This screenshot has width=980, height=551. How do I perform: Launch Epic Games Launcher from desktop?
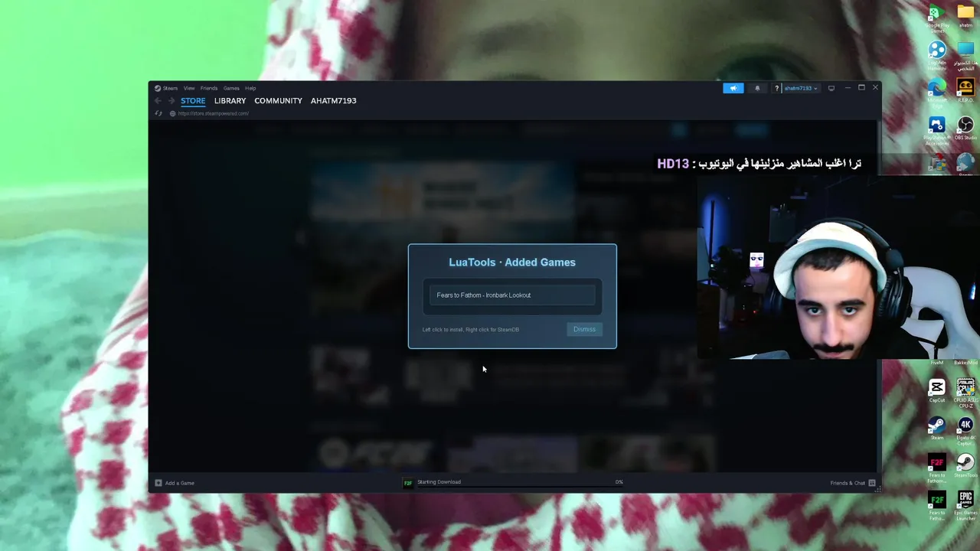(965, 506)
